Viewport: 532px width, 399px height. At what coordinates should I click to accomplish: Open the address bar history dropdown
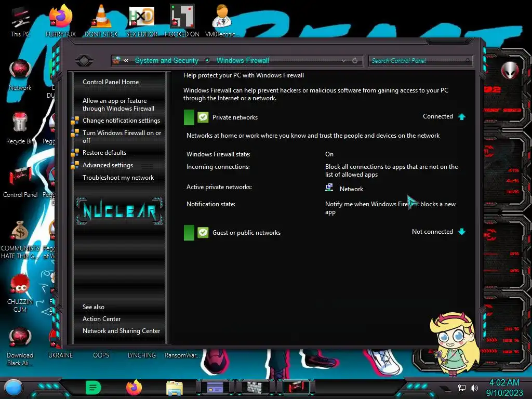(344, 61)
